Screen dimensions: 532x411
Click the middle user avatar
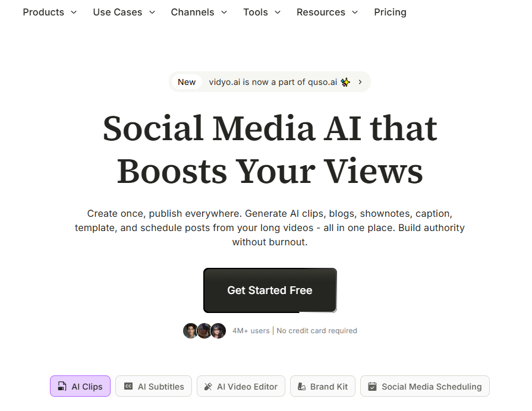(x=204, y=331)
